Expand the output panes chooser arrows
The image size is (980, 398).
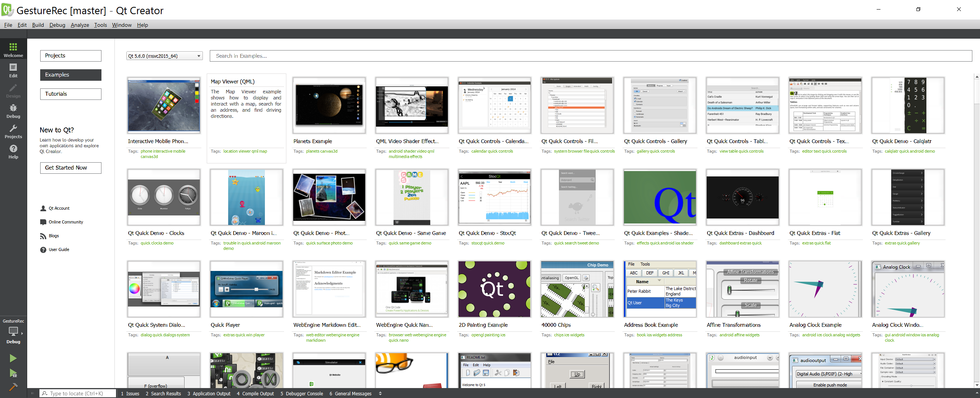(x=380, y=393)
